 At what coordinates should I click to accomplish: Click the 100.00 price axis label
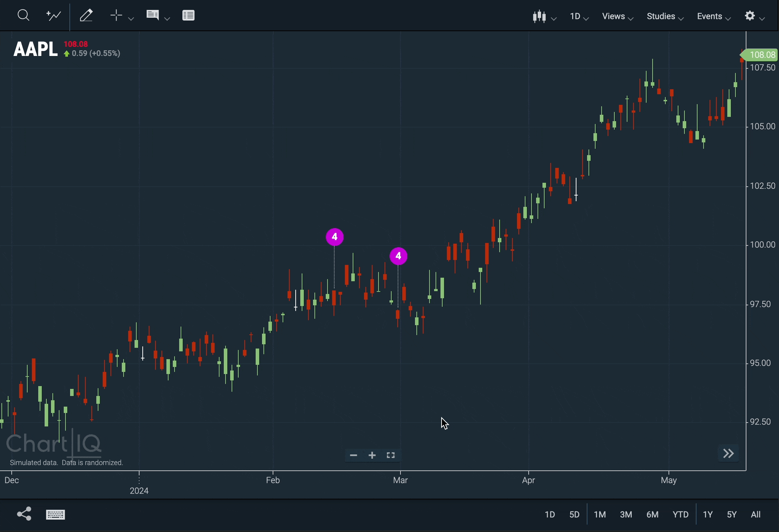click(763, 245)
